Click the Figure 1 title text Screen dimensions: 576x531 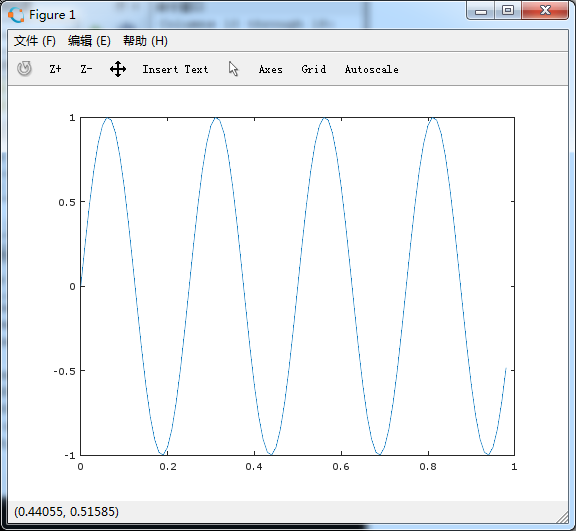pyautogui.click(x=52, y=15)
